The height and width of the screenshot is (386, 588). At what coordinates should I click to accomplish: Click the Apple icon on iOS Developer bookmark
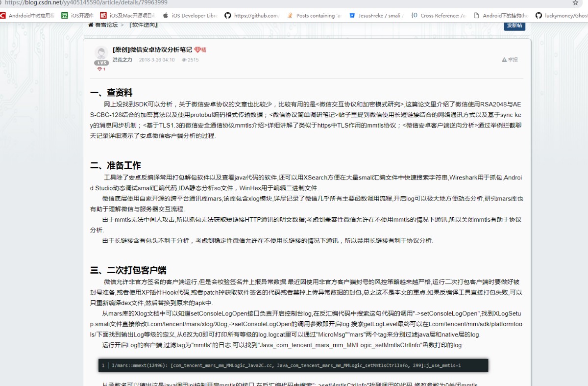tap(165, 16)
